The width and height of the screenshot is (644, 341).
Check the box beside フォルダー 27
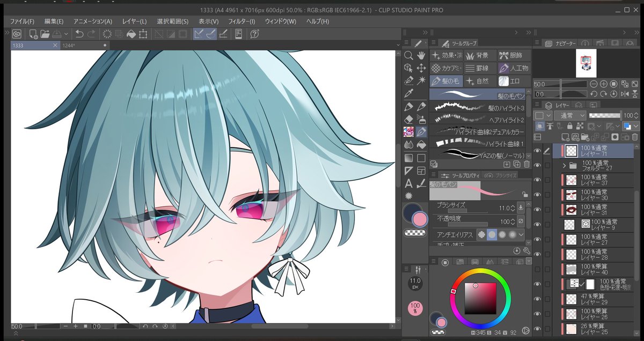[x=547, y=166]
